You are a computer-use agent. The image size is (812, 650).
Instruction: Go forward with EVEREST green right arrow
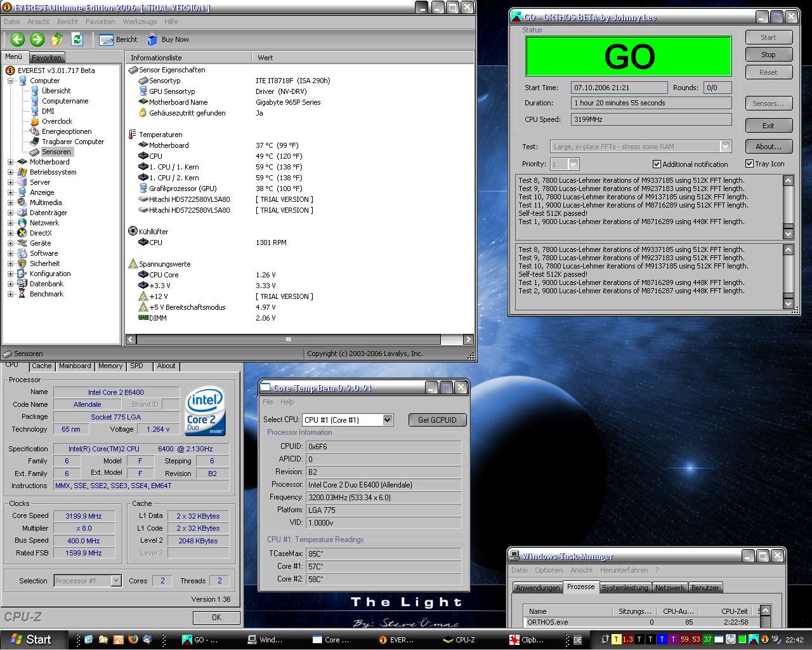click(x=37, y=39)
